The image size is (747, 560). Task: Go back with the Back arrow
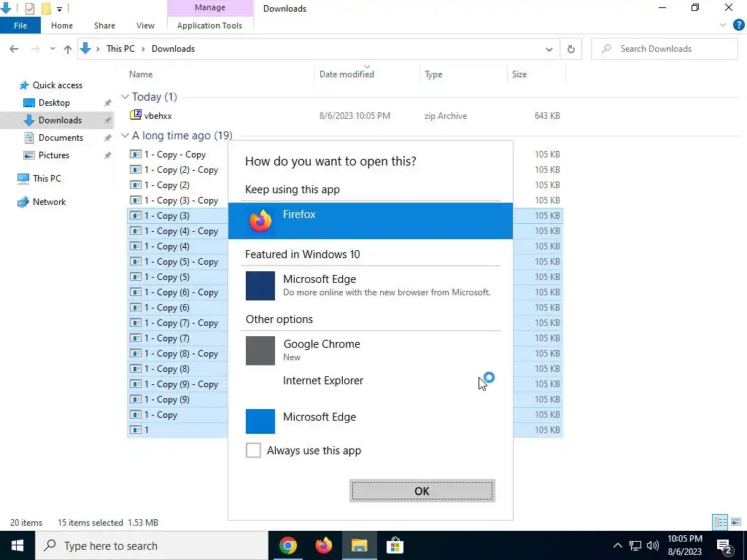point(15,49)
